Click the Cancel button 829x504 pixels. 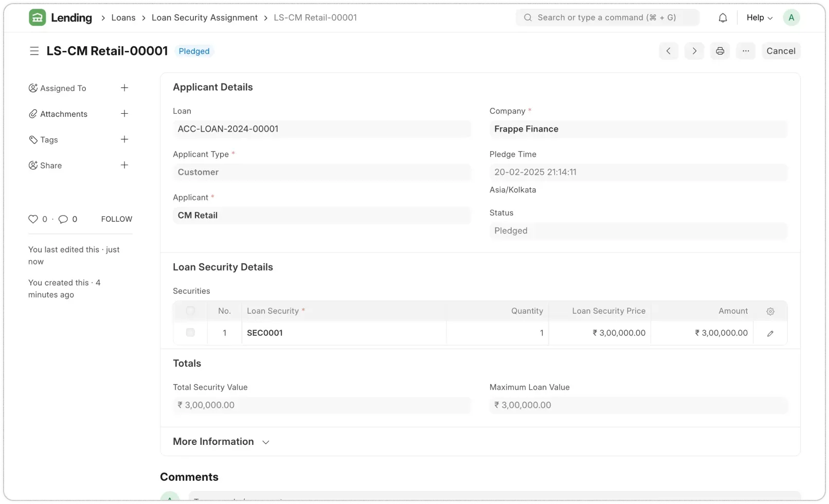click(x=781, y=51)
